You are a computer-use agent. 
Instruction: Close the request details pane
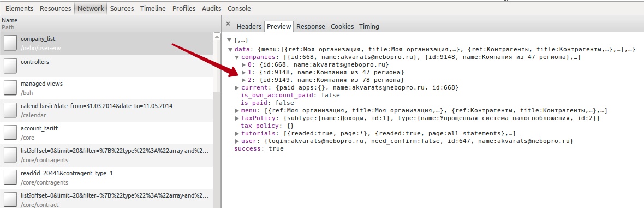click(x=228, y=24)
